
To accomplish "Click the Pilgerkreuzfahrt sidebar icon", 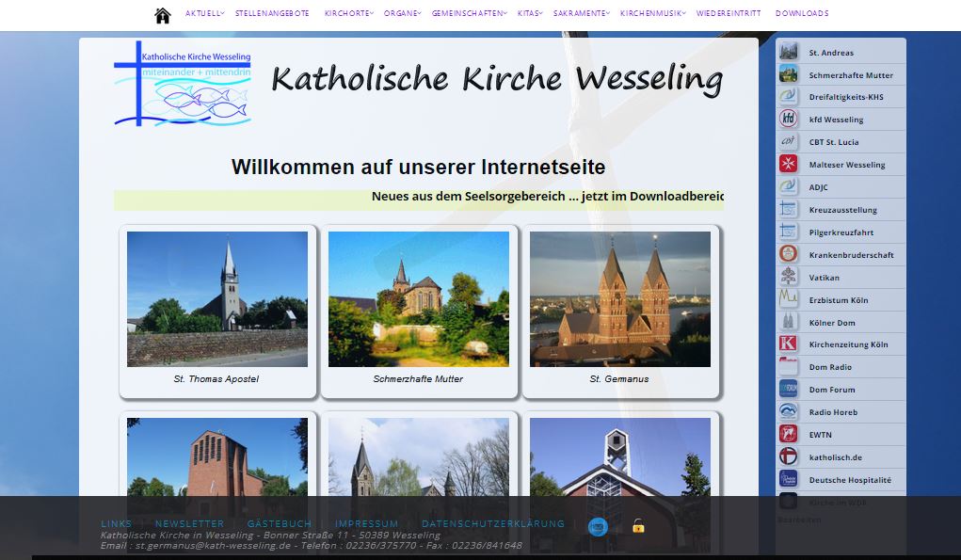I will [788, 232].
